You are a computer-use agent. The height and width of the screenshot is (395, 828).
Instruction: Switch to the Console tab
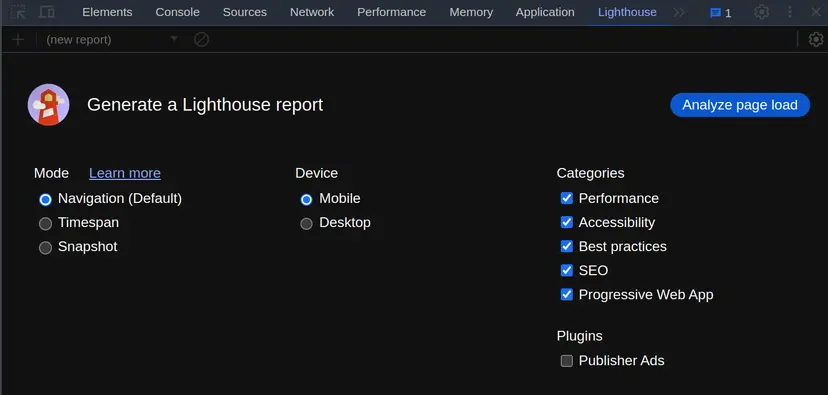coord(177,12)
